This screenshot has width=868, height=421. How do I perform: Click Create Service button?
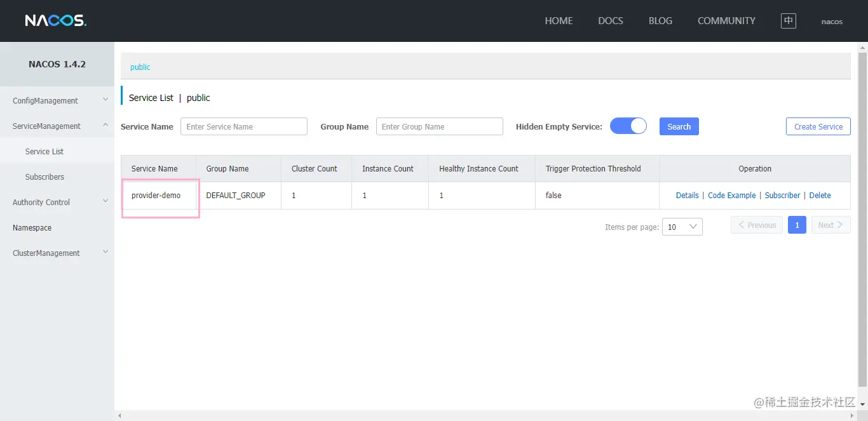[818, 126]
